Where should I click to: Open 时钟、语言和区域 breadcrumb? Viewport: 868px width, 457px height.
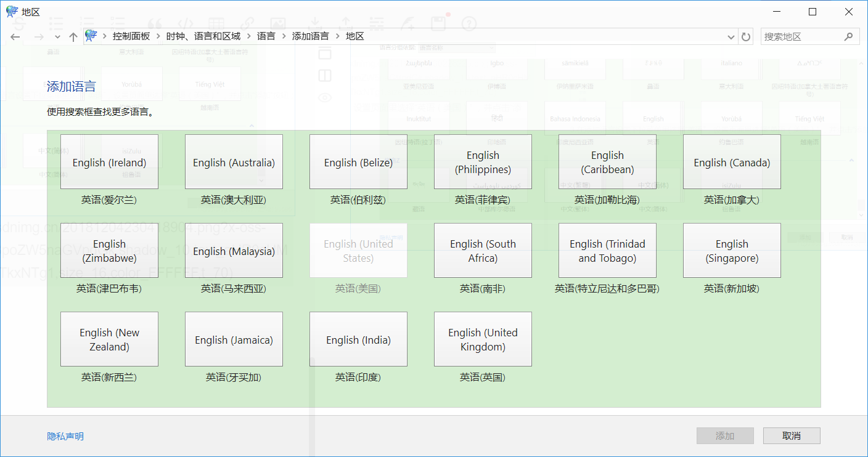click(x=203, y=36)
